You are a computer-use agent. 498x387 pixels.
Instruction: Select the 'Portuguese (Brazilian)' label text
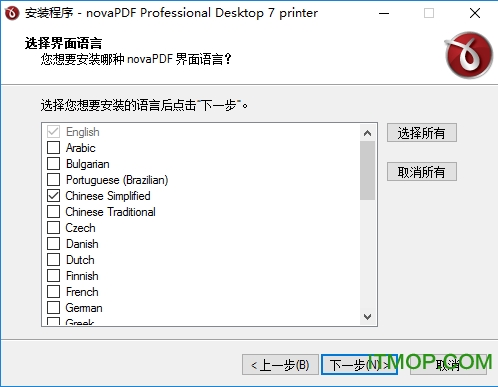click(117, 180)
